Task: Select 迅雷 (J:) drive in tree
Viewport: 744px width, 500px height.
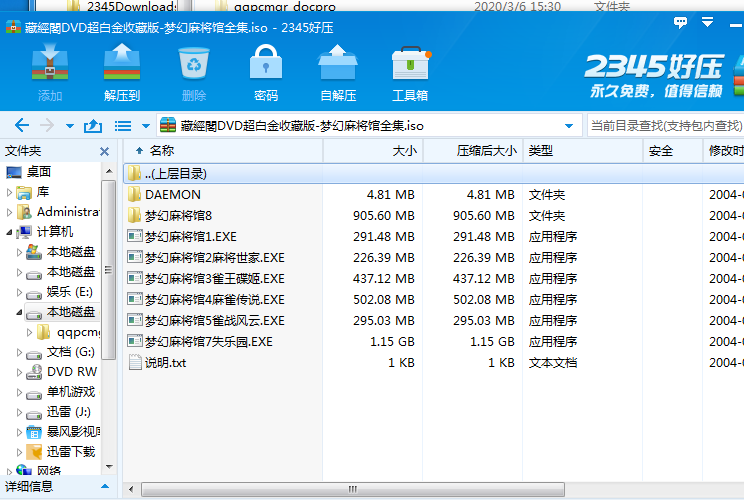Action: click(68, 412)
